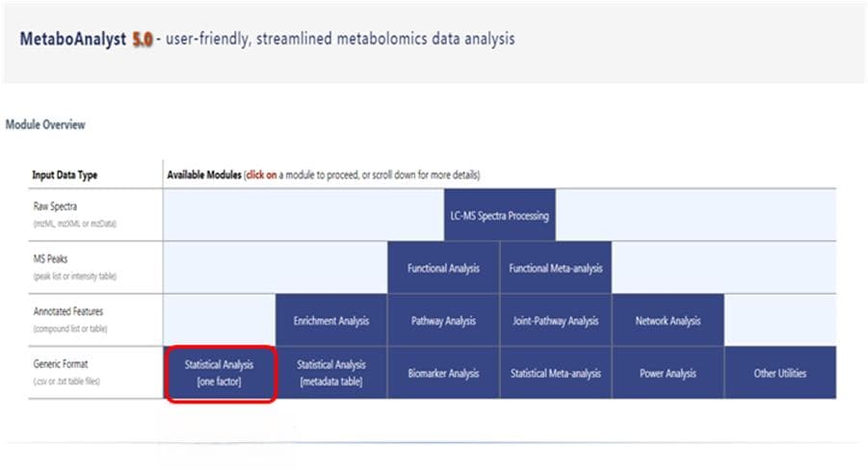Click the MetaboAnalyst 5.0 title
Image resolution: width=868 pixels, height=474 pixels.
tap(86, 39)
